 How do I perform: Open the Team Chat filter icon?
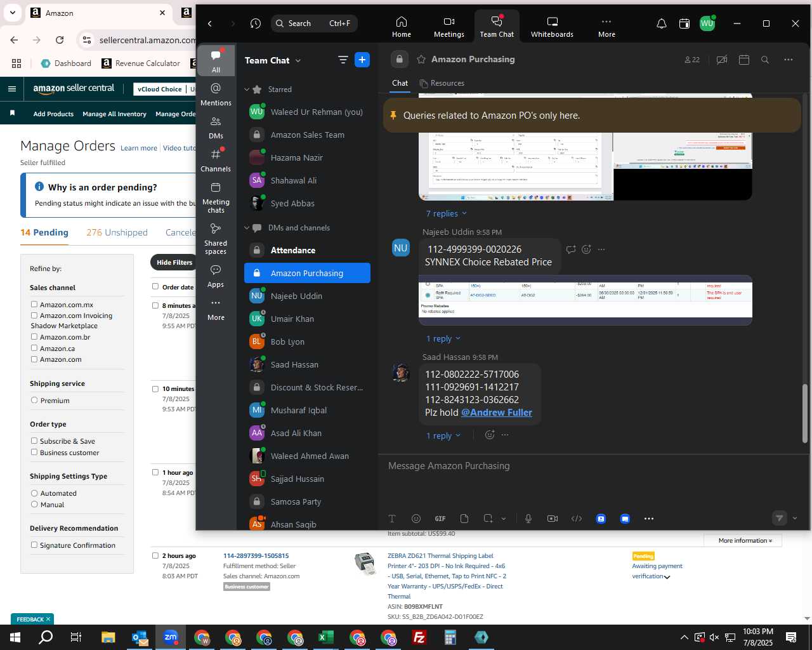(343, 60)
